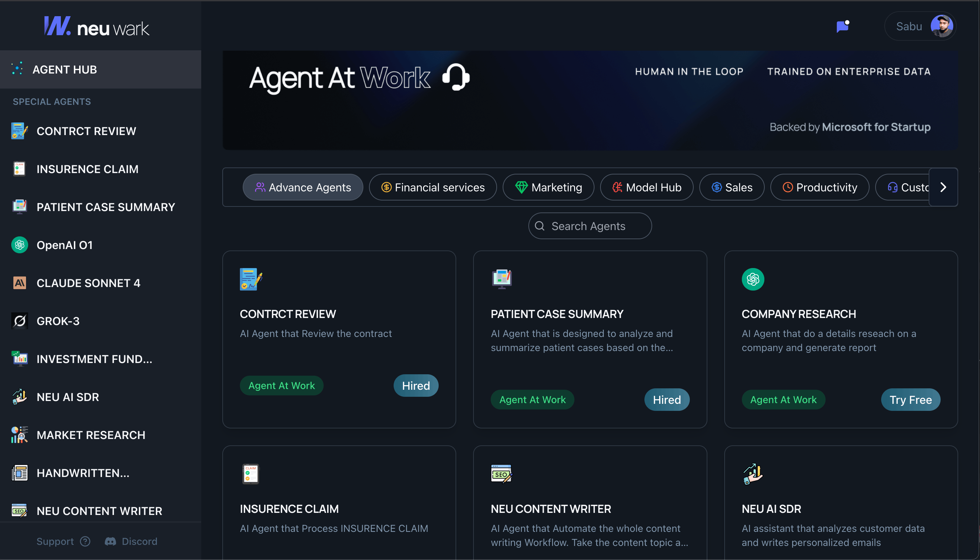Click the Neu AI SDR sidebar icon
980x560 pixels.
click(x=20, y=396)
